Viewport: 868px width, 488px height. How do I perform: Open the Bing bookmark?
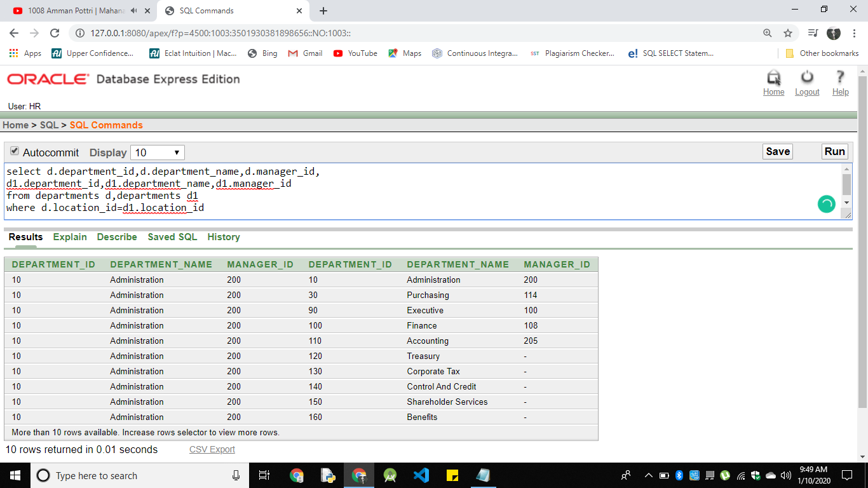click(262, 53)
